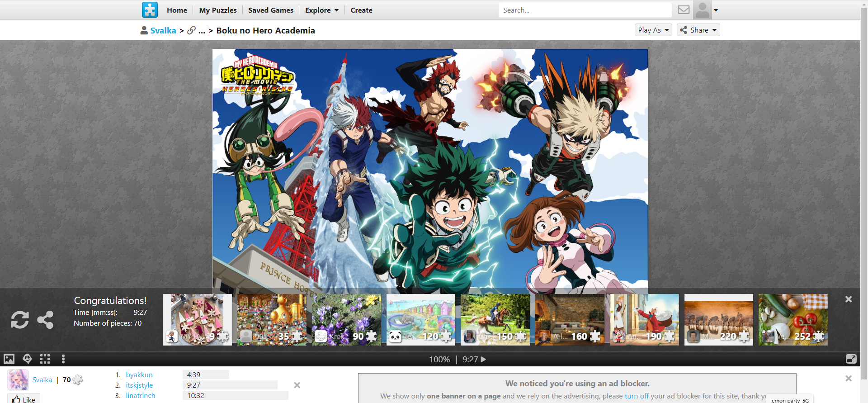
Task: Open the messages envelope icon
Action: [x=684, y=9]
